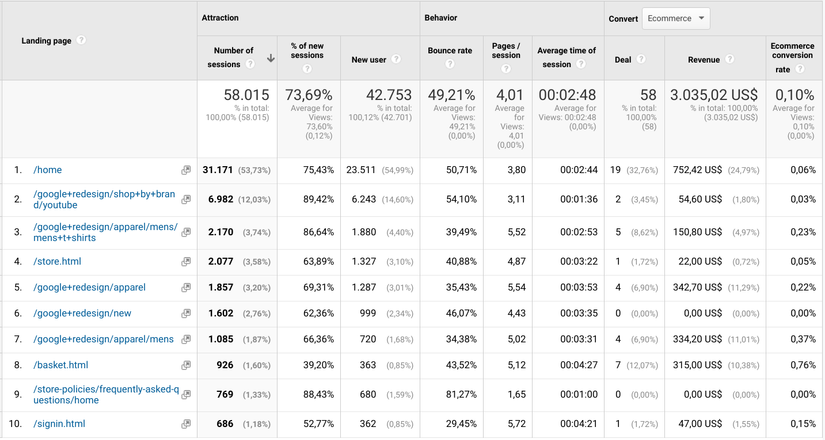Screen dimensions: 825x440
Task: Click help icon beside Deal header
Action: pyautogui.click(x=641, y=59)
